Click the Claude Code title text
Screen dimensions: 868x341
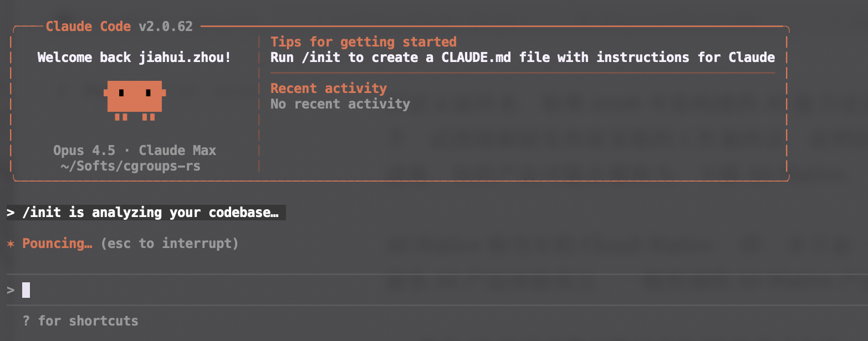click(x=88, y=27)
